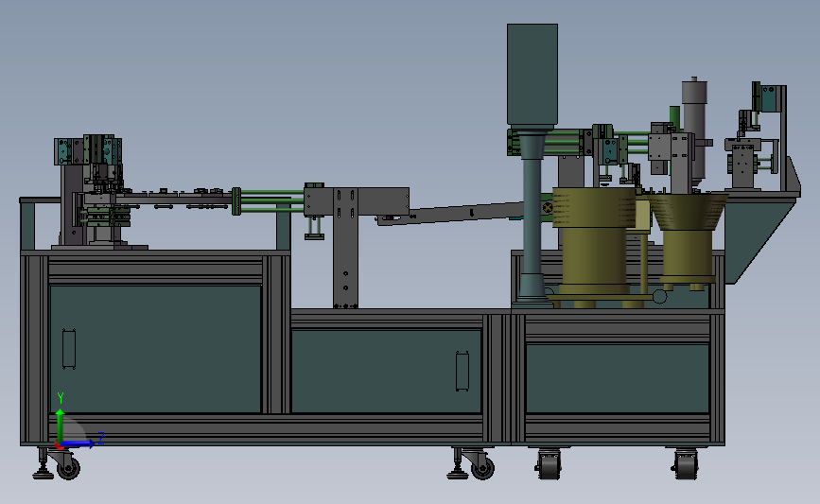
Task: Select the gray upright cylinder at top right
Action: (694, 130)
